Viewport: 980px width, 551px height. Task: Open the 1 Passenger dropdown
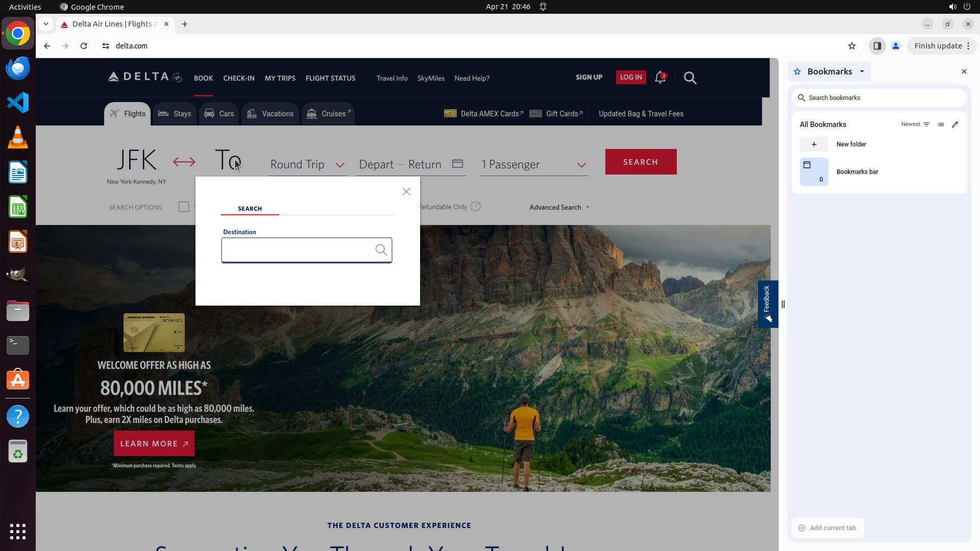pos(533,164)
